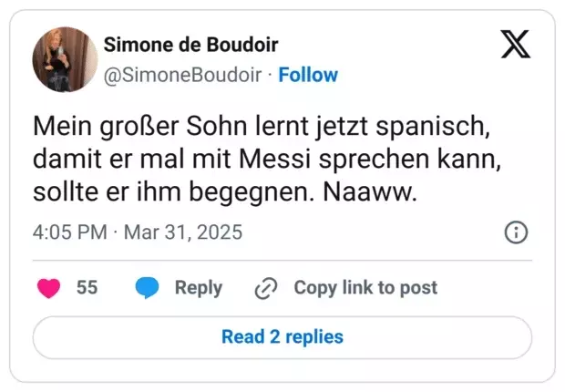This screenshot has height=392, width=565.
Task: Open the 4:05 PM timestamp
Action: coord(70,232)
